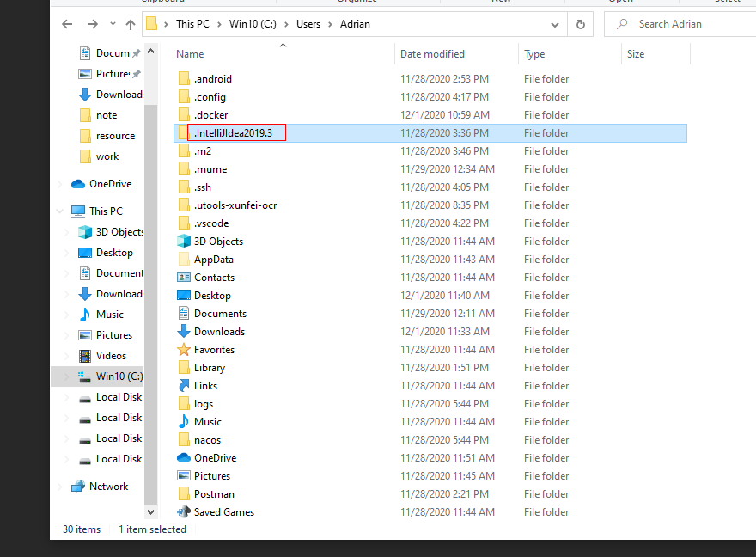Click the Search Adrian field
This screenshot has width=756, height=557.
click(x=680, y=24)
